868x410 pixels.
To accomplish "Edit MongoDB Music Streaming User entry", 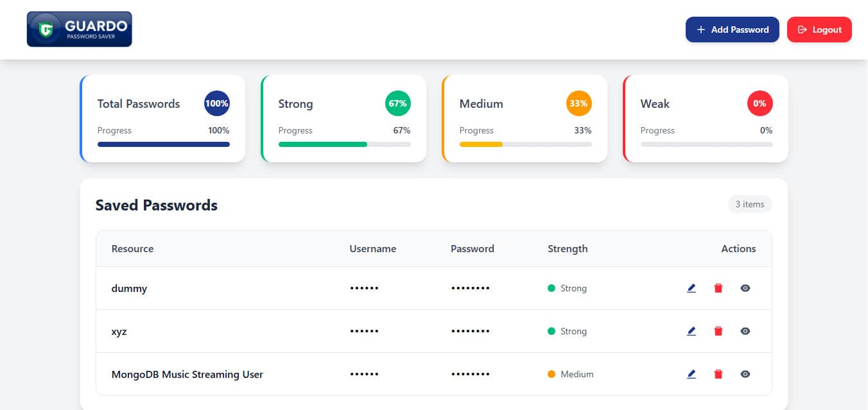I will pos(691,374).
